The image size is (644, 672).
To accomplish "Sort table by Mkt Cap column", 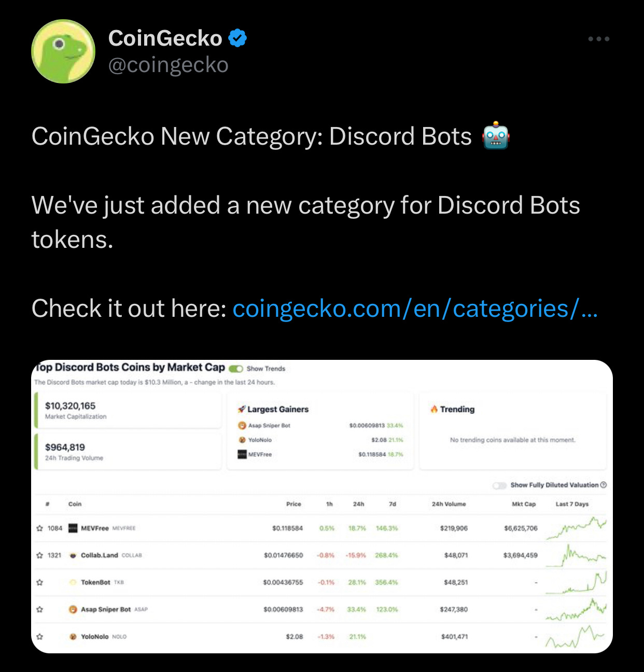I will 524,504.
